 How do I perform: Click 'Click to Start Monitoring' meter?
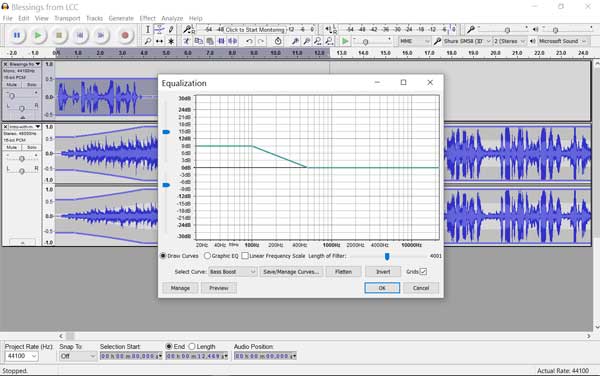pos(255,29)
